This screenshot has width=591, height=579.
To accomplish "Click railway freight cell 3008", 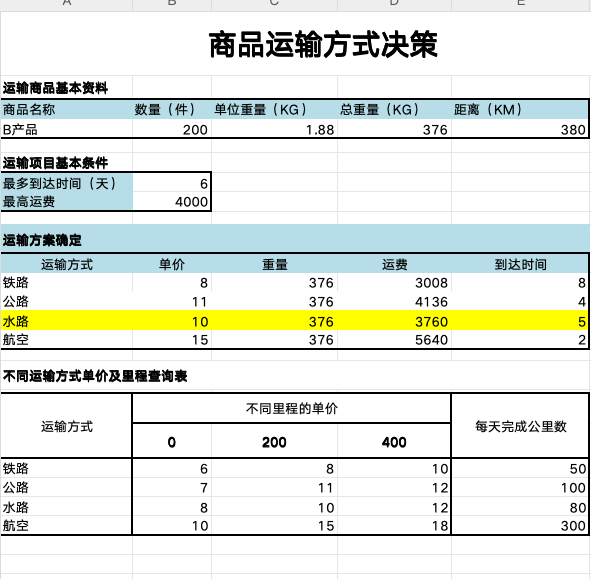I will click(394, 283).
